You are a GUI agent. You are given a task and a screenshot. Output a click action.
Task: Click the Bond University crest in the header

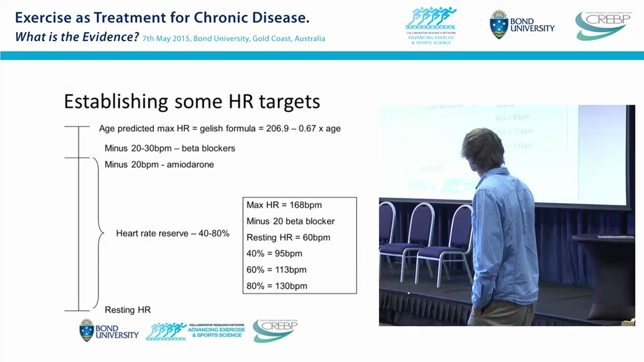[498, 25]
